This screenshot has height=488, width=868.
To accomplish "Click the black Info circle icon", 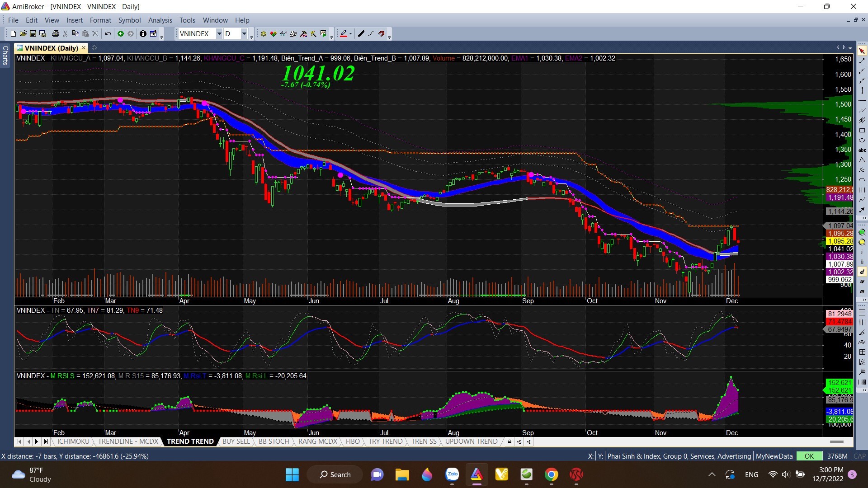I will tap(143, 34).
